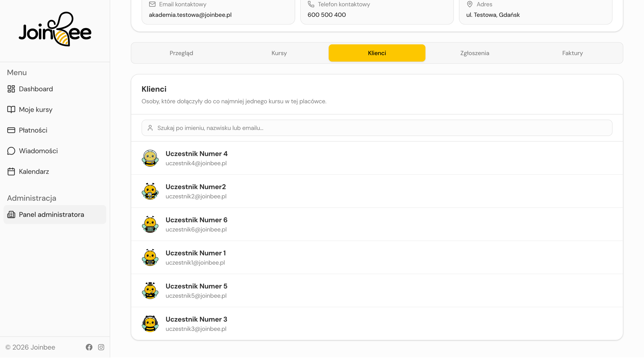
Task: Open the Faktury tab
Action: 573,53
